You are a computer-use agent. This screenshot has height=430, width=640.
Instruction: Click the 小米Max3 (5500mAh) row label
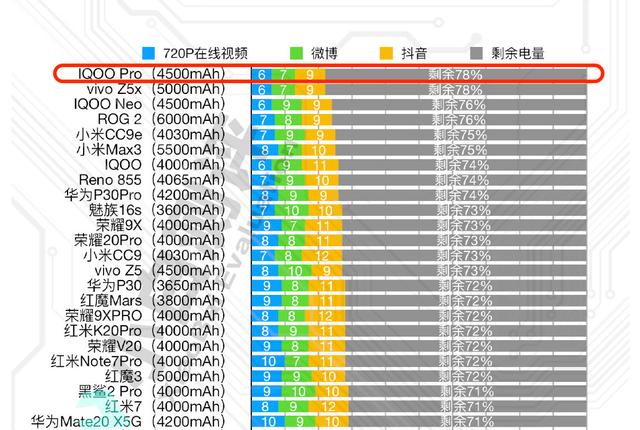(x=151, y=149)
